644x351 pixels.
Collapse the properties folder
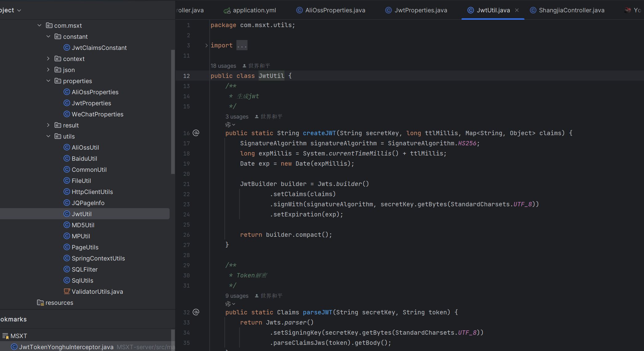48,81
